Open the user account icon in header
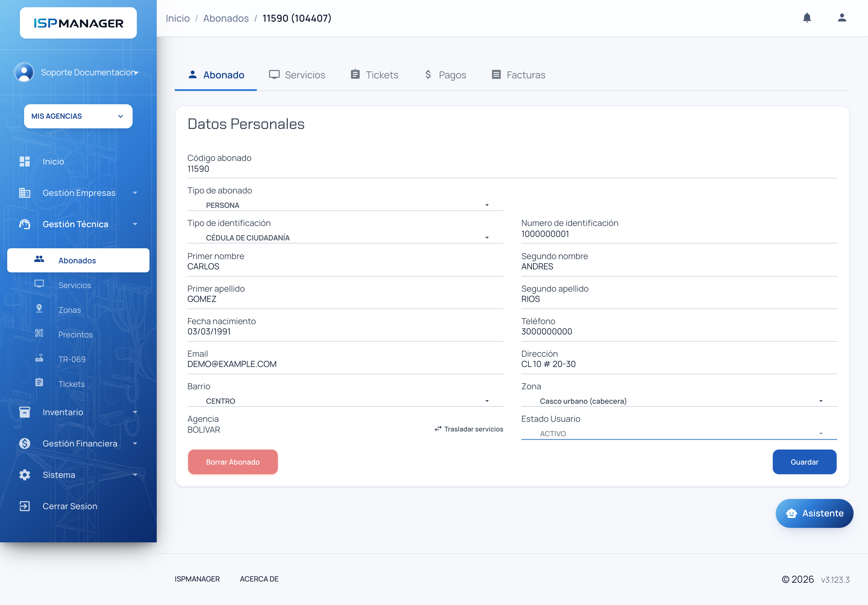 (x=841, y=18)
